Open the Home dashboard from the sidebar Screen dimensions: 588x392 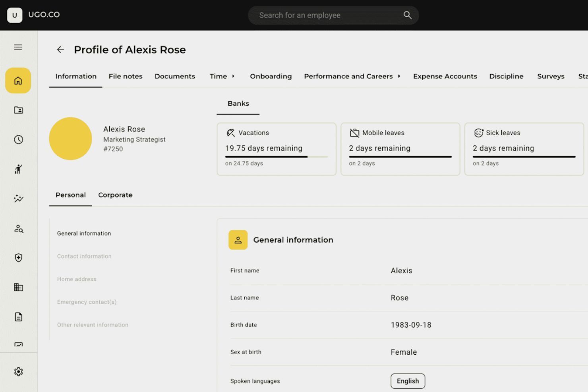coord(18,80)
